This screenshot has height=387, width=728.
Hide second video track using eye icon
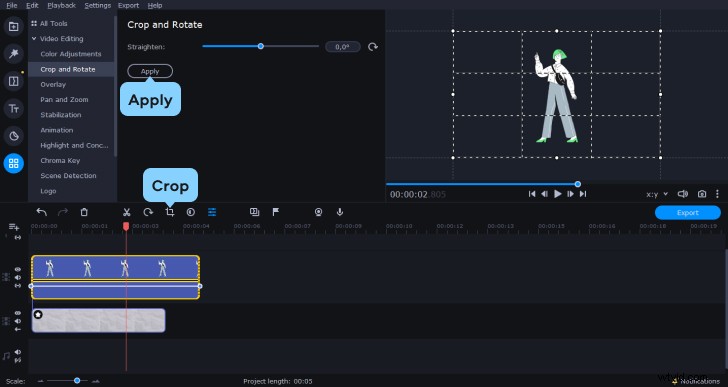tap(18, 313)
